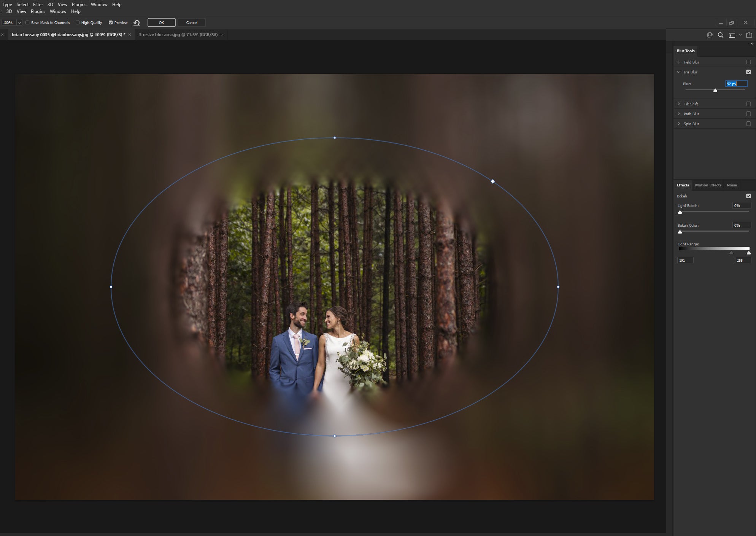
Task: Expand the Tilt-Shift section
Action: coord(680,103)
